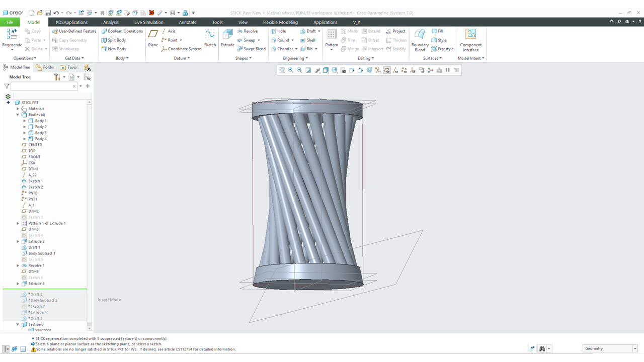
Task: Collapse the Bodies (4) node
Action: (x=18, y=115)
